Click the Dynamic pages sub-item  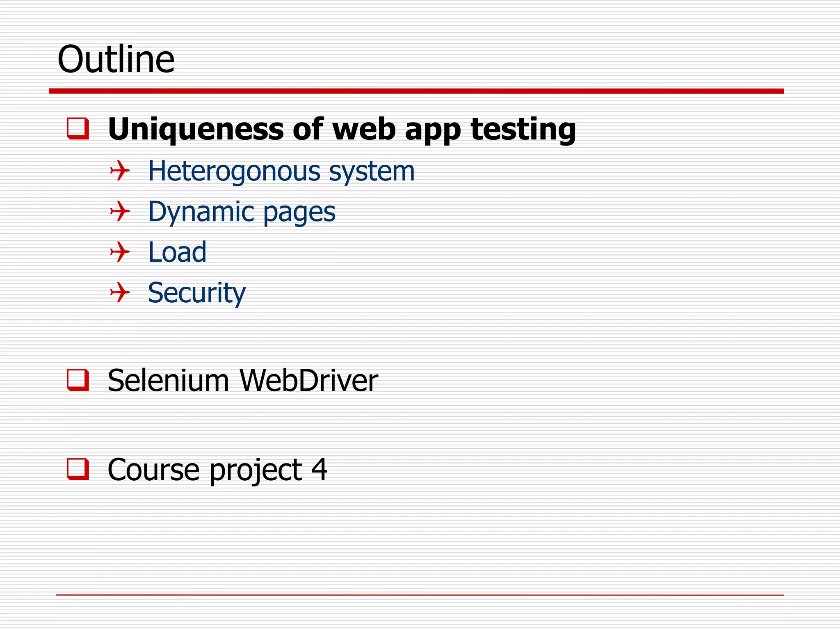tap(242, 212)
